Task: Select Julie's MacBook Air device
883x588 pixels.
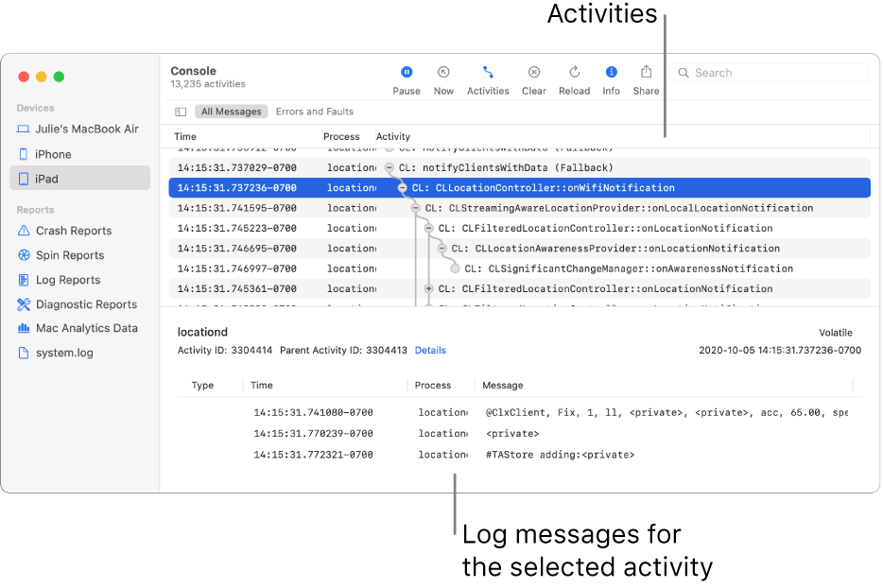Action: tap(80, 129)
